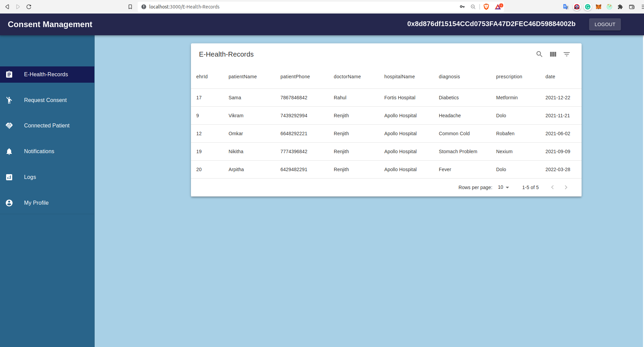Sort by doctorName column header
This screenshot has height=347, width=644.
click(x=347, y=77)
